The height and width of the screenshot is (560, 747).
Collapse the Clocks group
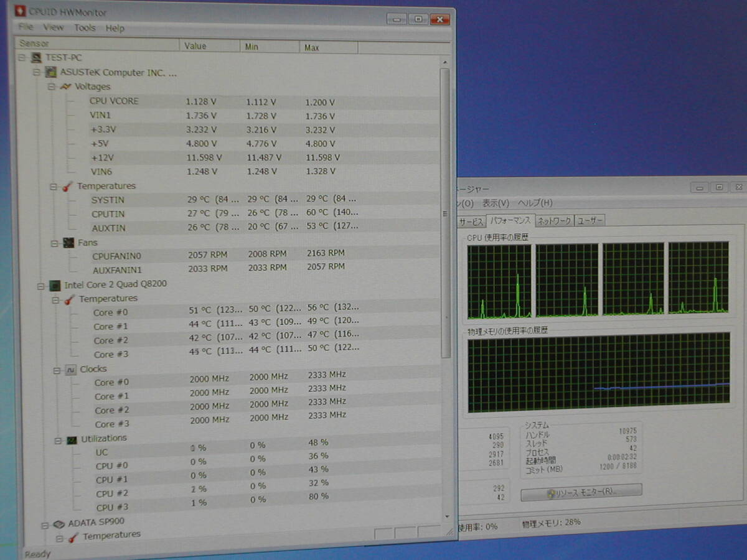[x=57, y=370]
